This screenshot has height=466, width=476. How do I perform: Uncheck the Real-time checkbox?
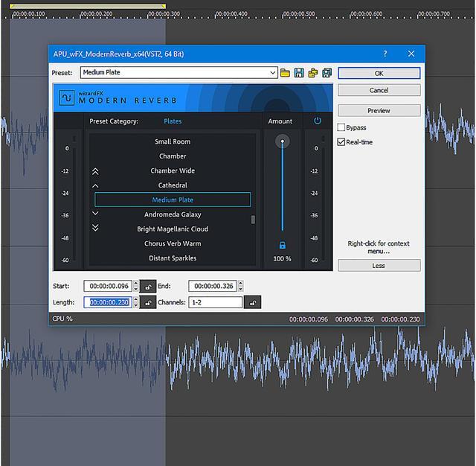tap(341, 142)
